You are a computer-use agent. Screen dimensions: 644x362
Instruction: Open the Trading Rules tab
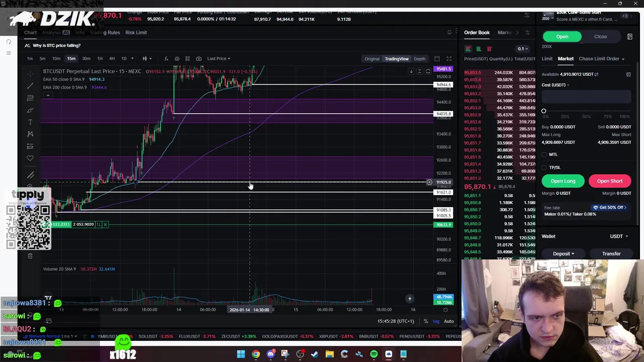105,33
